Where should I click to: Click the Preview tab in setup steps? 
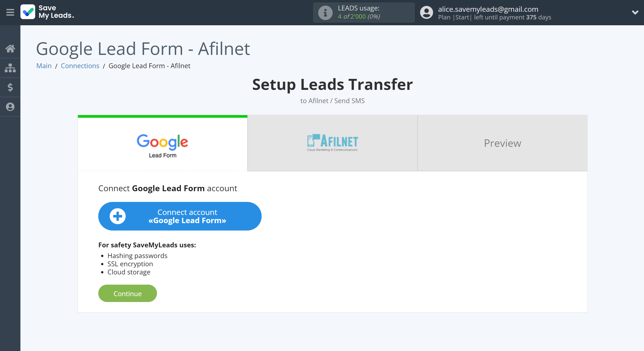pos(502,143)
